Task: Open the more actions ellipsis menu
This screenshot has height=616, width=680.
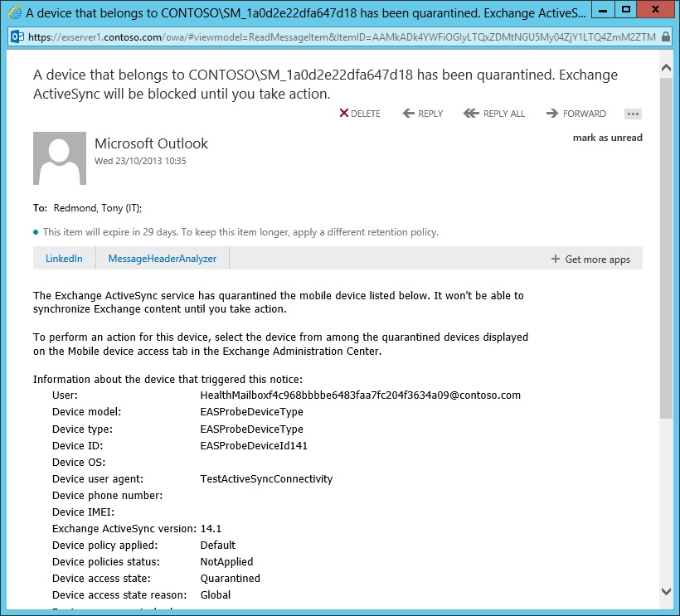Action: tap(633, 114)
